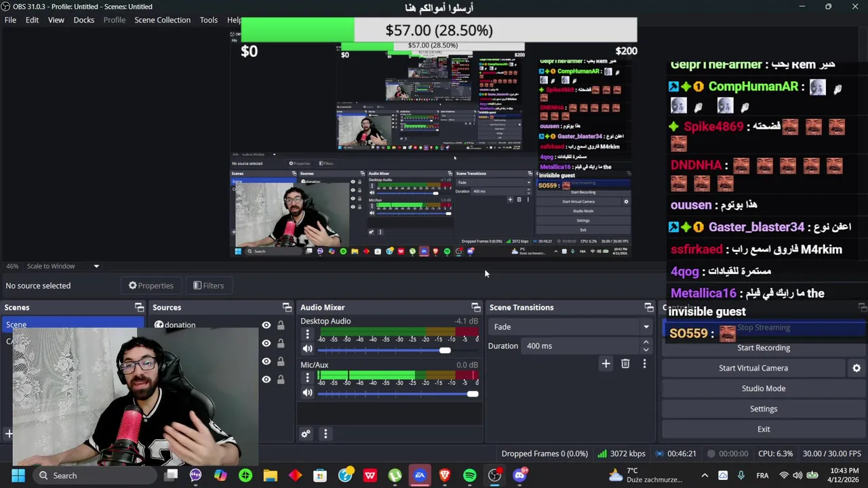
Task: Toggle lock on the donation source
Action: [x=281, y=325]
